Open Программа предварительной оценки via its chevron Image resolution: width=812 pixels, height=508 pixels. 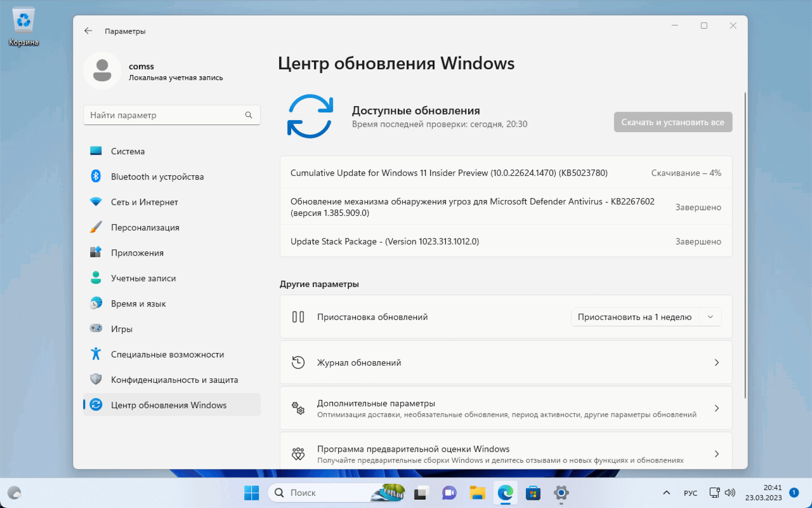click(717, 454)
